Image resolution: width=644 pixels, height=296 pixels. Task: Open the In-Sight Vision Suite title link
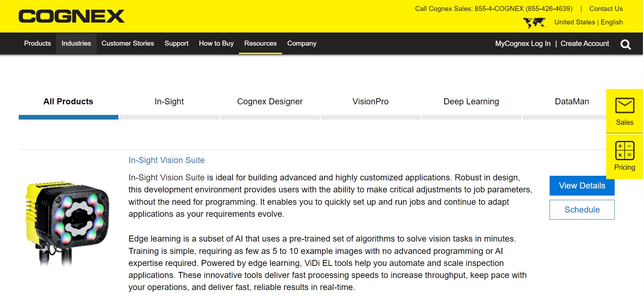[166, 160]
